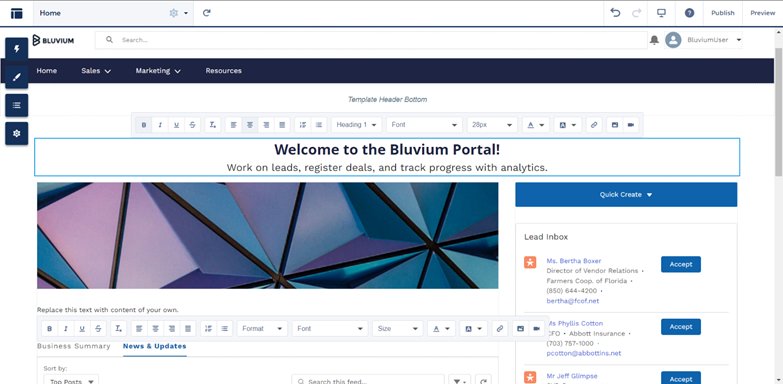Toggle underline in the heading toolbar
The height and width of the screenshot is (384, 783).
click(x=176, y=125)
